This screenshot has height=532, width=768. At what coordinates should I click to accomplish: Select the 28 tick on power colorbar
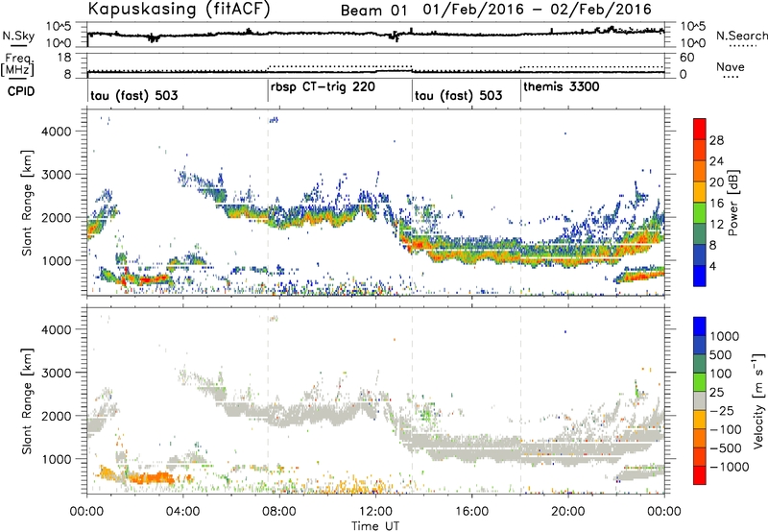point(716,140)
